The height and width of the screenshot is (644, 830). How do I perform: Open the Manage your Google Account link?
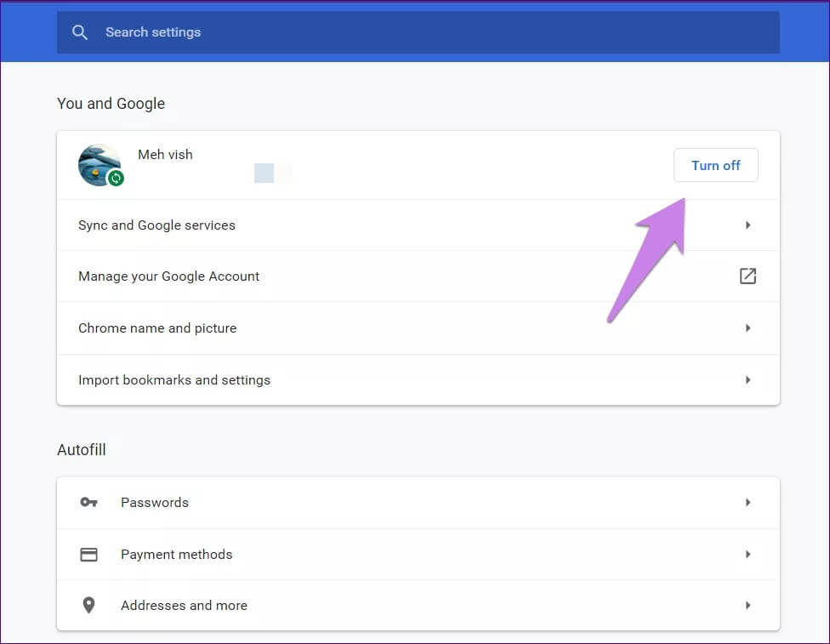point(168,276)
